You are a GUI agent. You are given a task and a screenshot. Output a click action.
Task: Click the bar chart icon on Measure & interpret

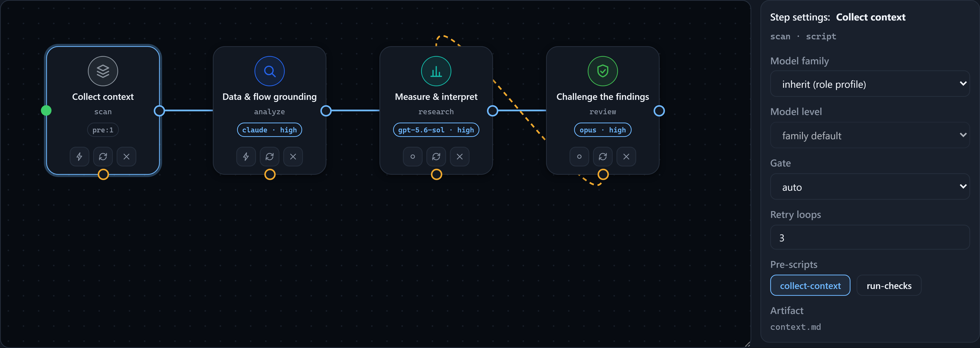click(x=436, y=71)
